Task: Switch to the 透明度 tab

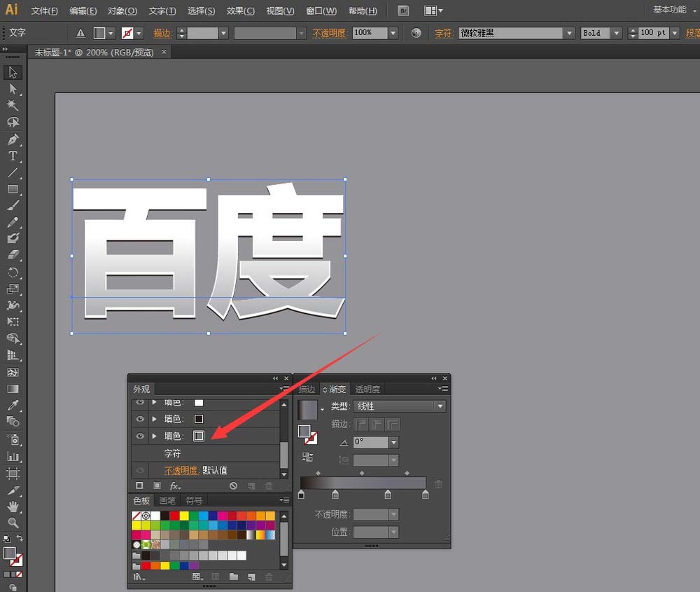Action: (x=367, y=389)
